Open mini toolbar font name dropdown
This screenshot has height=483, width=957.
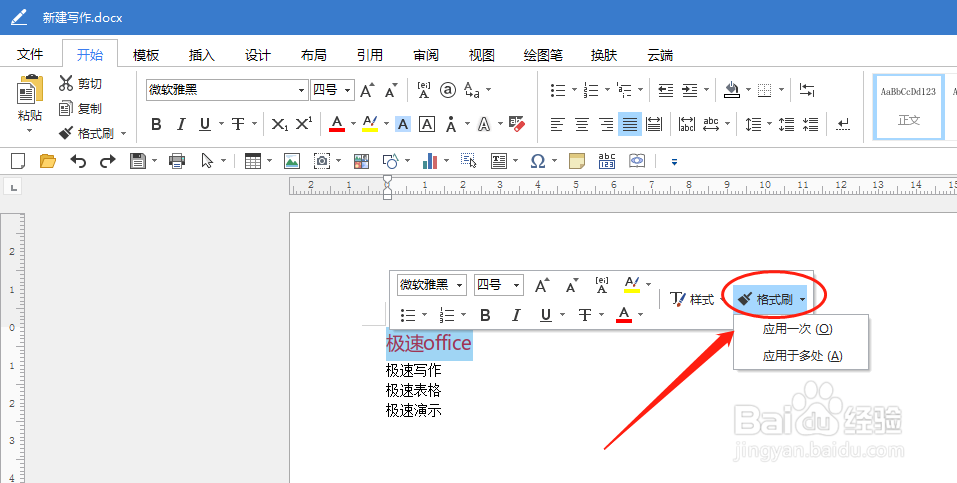click(x=460, y=285)
